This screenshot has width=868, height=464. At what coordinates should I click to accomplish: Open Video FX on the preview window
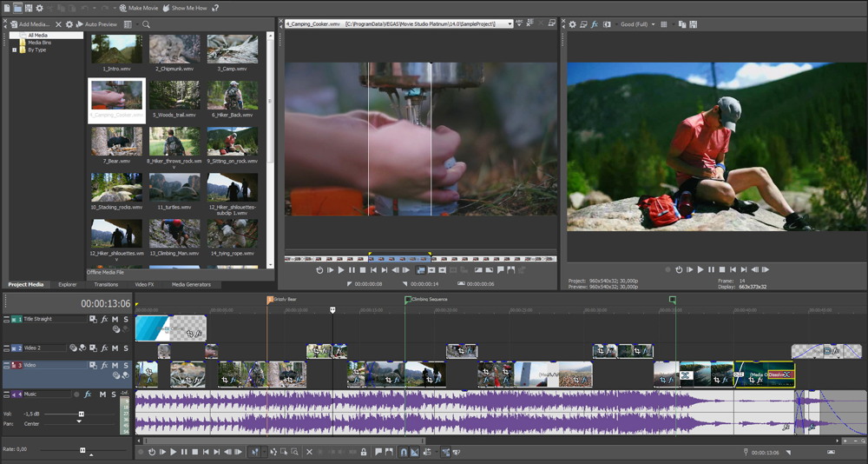click(595, 24)
